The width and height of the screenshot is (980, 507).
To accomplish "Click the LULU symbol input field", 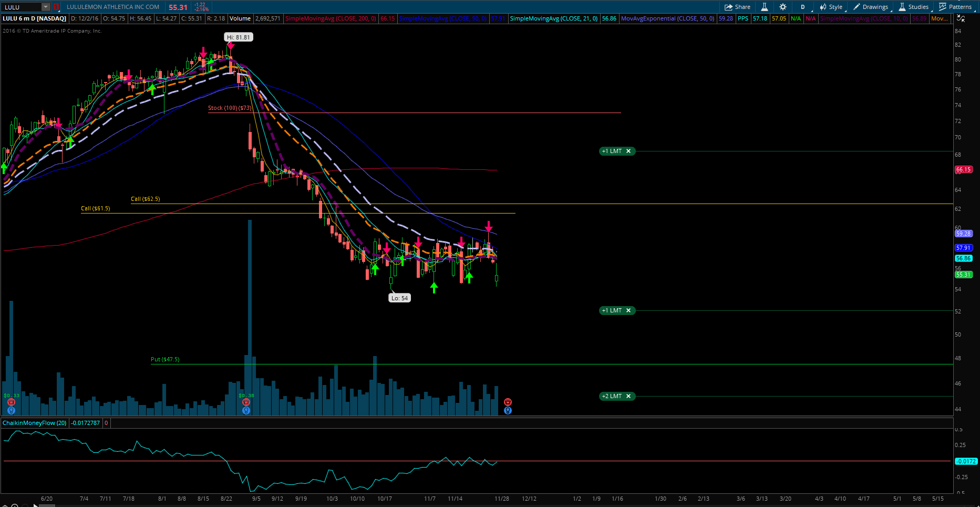I will (22, 7).
